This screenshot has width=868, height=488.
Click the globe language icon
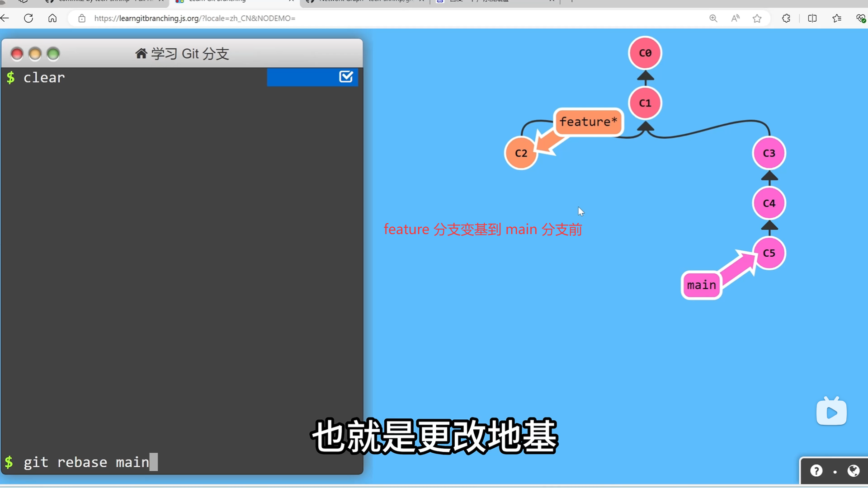coord(854,471)
